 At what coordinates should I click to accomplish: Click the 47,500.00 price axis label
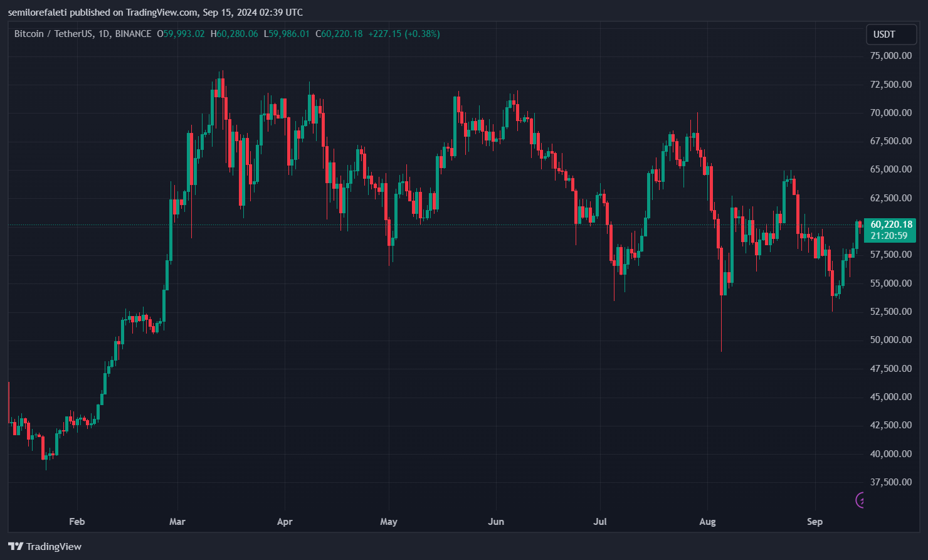tap(891, 369)
